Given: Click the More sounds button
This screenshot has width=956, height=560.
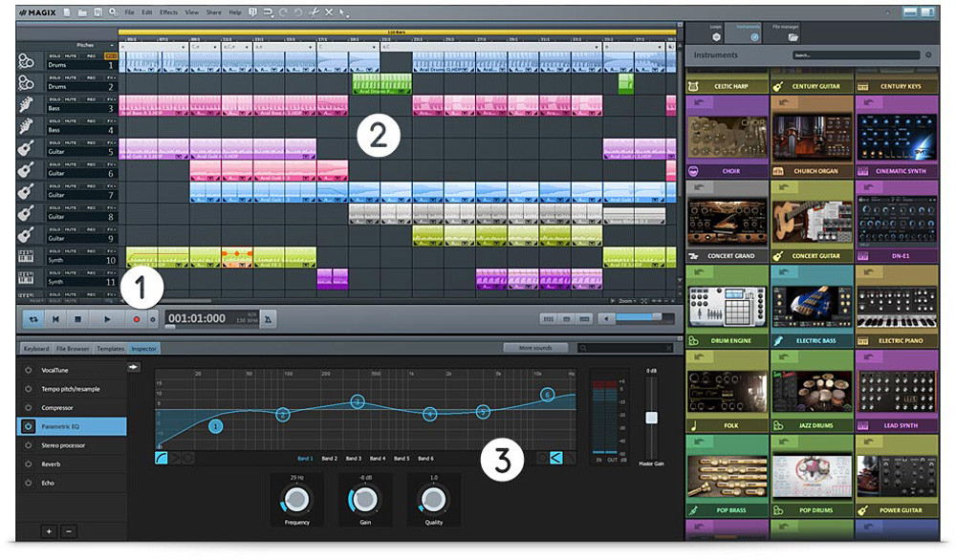Looking at the screenshot, I should pos(535,348).
